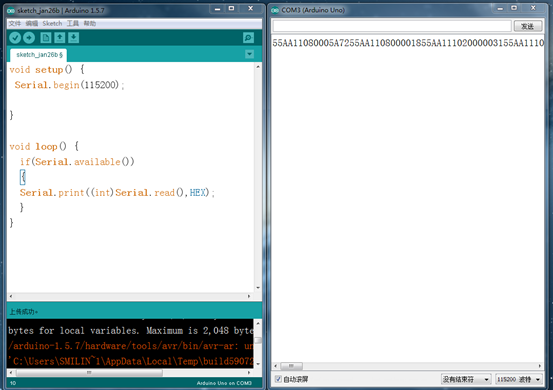
Task: Click the serial monitor horizontal scrollbar thumb
Action: (291, 366)
